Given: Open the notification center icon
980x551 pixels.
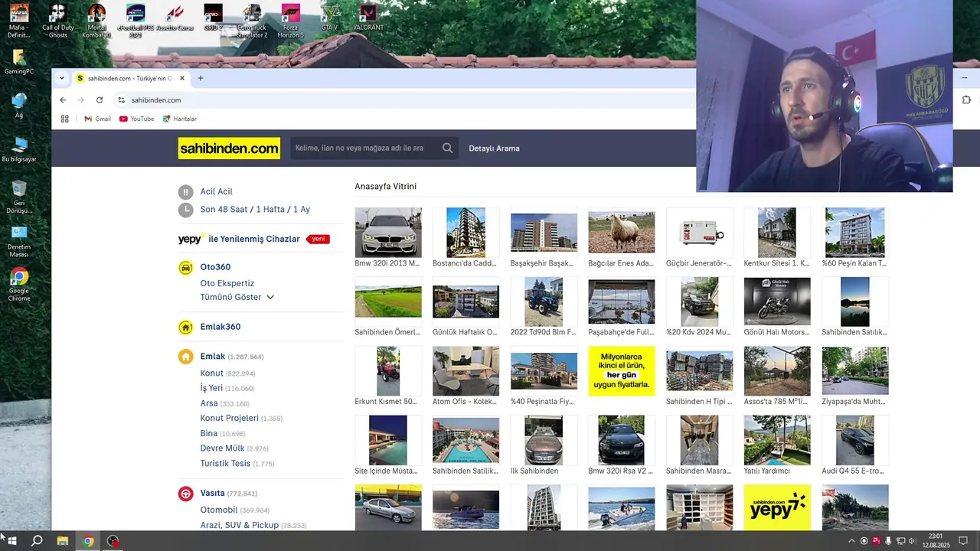Looking at the screenshot, I should 963,541.
